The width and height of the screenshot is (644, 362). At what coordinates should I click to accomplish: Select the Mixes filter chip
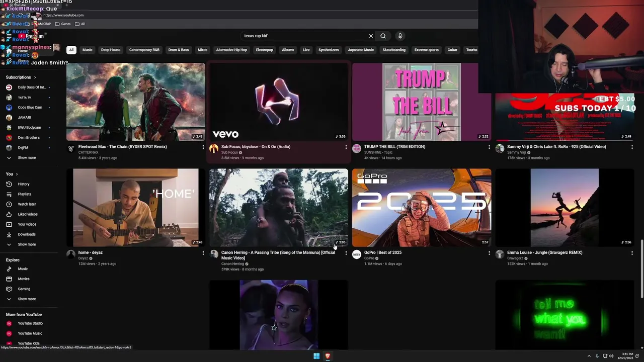coord(203,50)
